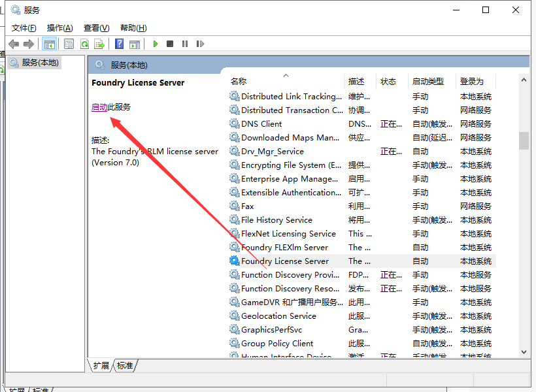Click the Back arrow in toolbar
536x392 pixels.
[14, 44]
